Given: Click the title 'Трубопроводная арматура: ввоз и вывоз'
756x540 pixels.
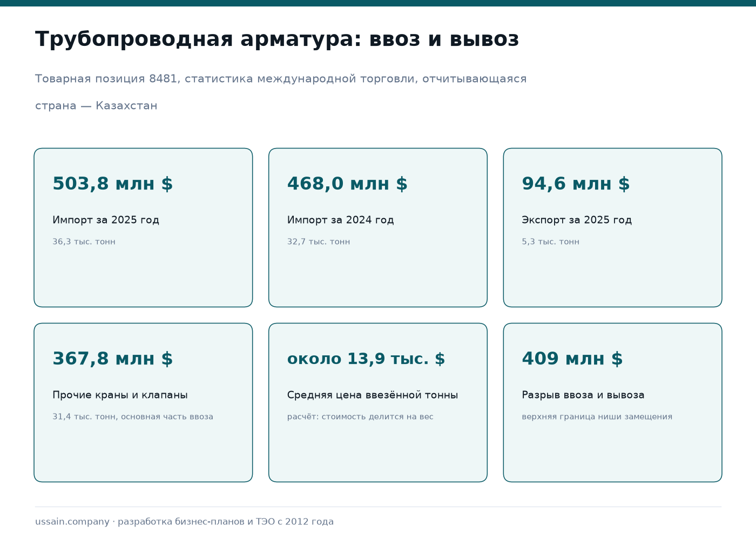Looking at the screenshot, I should [x=277, y=39].
